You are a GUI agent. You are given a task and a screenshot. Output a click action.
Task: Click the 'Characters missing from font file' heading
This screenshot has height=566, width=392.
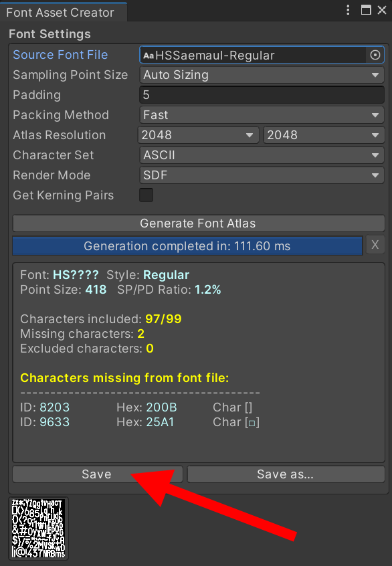[124, 378]
